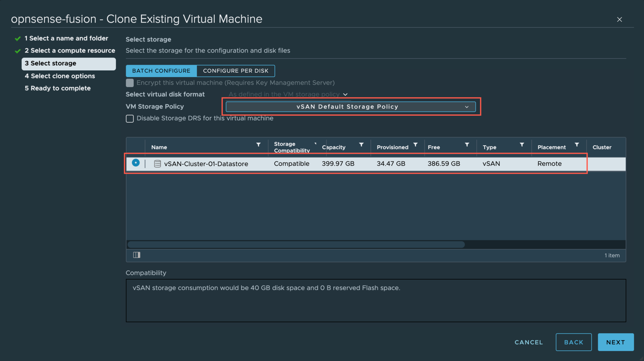Switch to Configure Per Disk tab
The height and width of the screenshot is (361, 644).
236,71
